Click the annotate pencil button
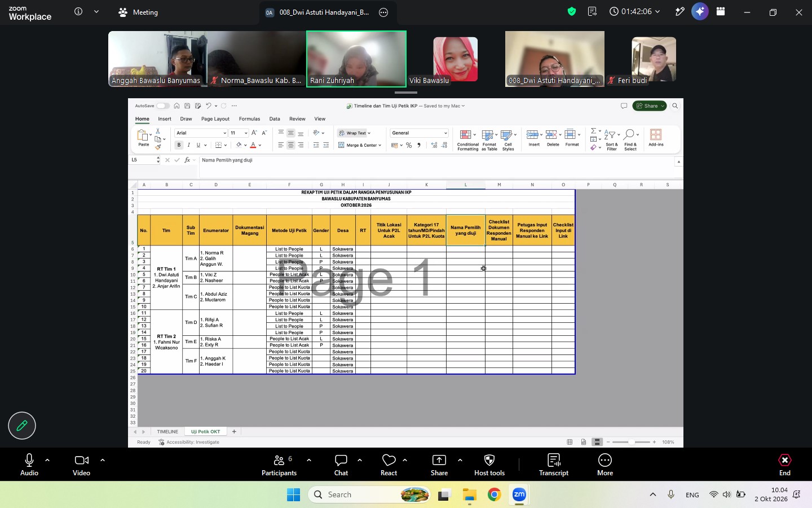Screen dimensions: 812x508 click(x=22, y=426)
